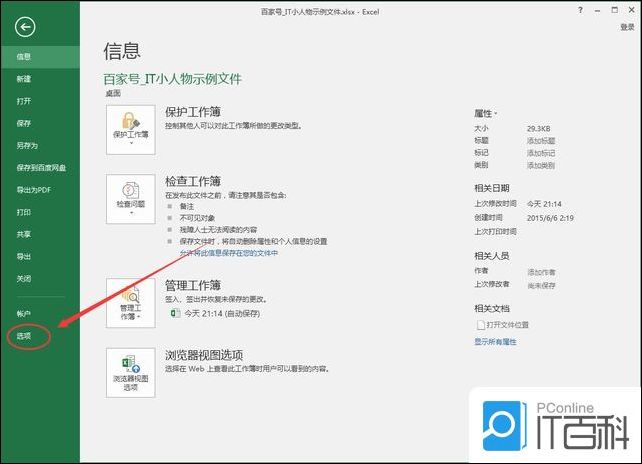Click 打开文件位置 link

coord(507,325)
